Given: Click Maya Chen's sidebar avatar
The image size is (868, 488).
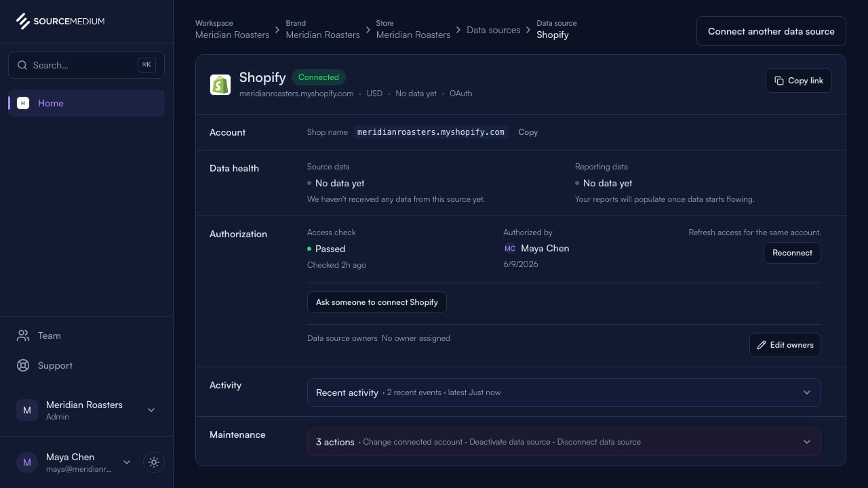Looking at the screenshot, I should pos(27,462).
